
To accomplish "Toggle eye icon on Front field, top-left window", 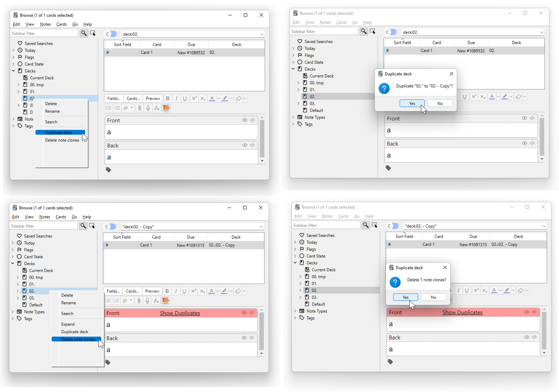I will click(245, 120).
